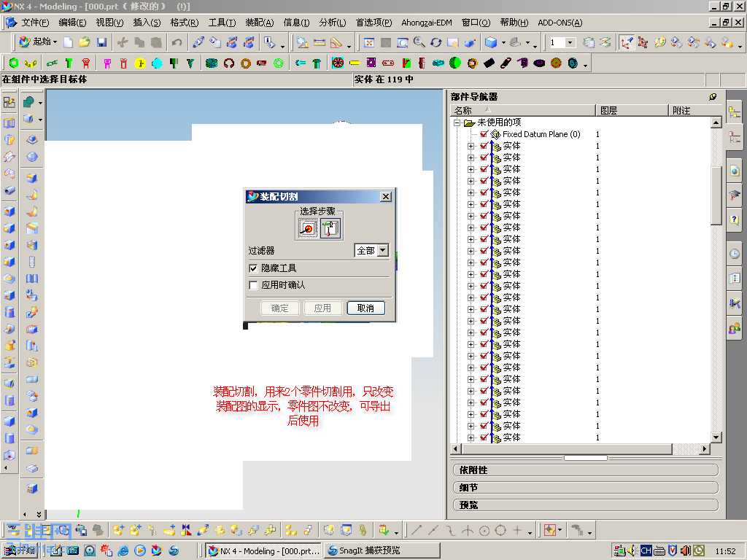Select the Pan hand icon
This screenshot has height=560, width=747.
(x=452, y=42)
